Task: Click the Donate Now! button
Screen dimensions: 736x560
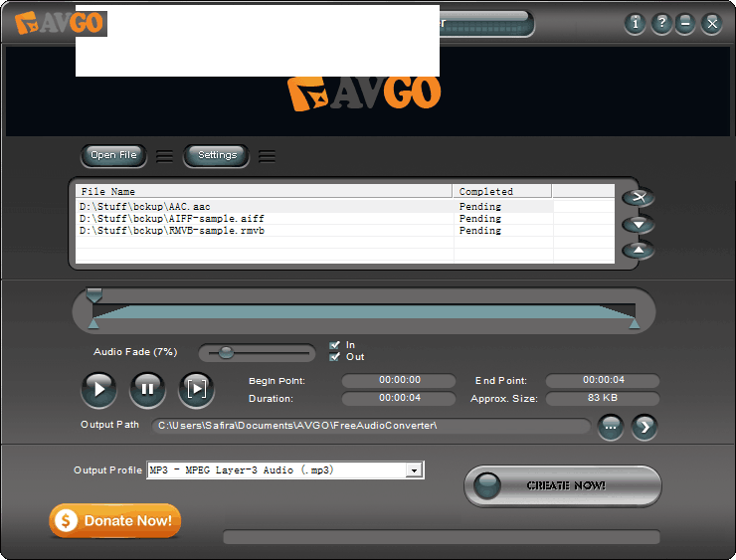Action: 115,520
